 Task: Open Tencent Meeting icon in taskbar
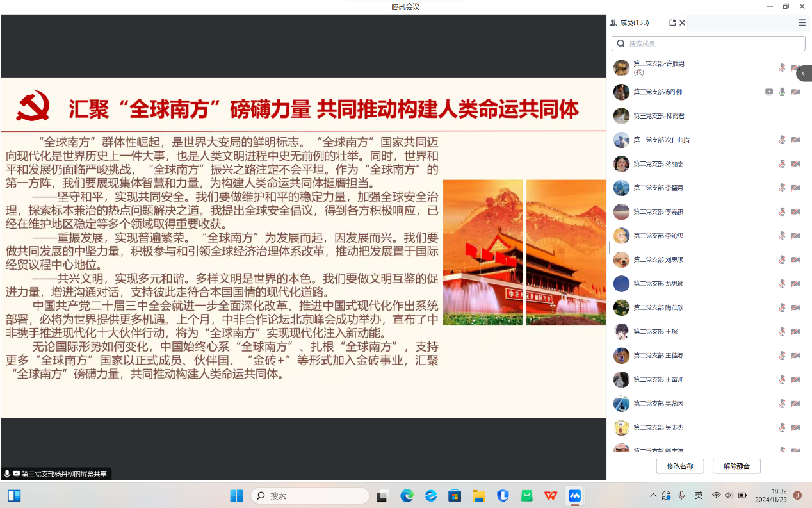tap(574, 496)
